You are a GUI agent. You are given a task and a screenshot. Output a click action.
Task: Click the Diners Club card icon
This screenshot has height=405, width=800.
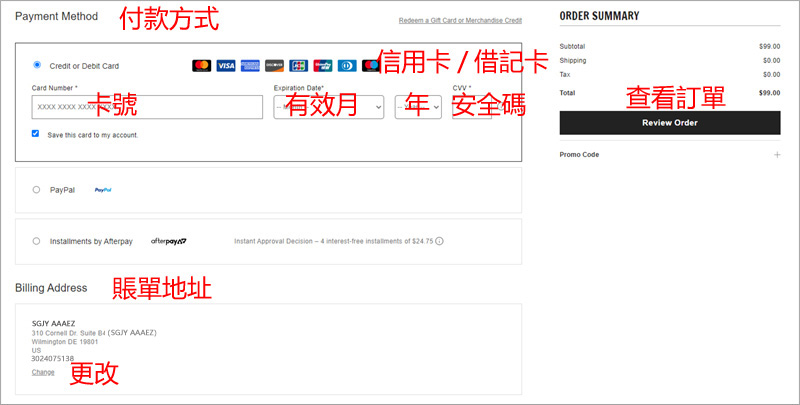[346, 66]
